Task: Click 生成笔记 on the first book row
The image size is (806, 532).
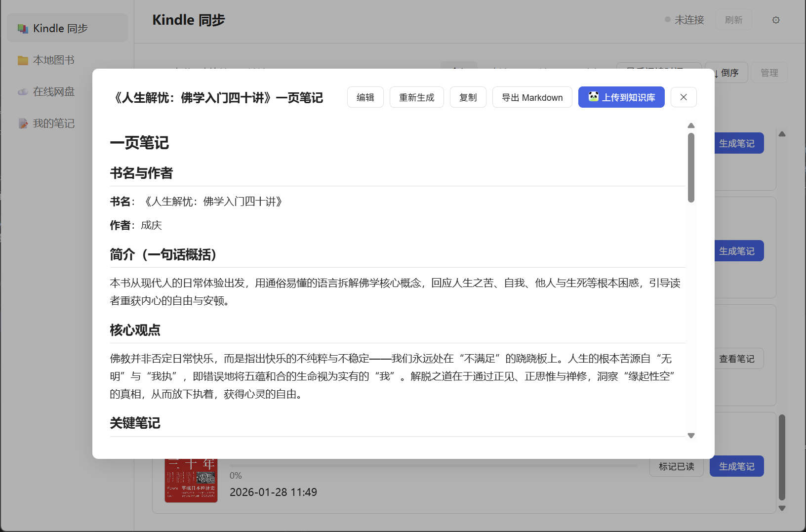Action: pyautogui.click(x=737, y=143)
